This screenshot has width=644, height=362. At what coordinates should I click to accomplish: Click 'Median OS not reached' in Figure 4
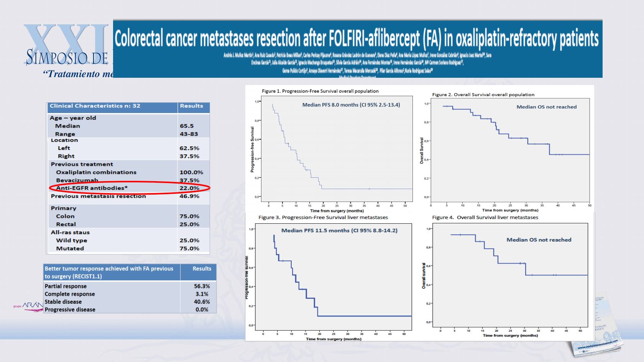click(x=539, y=240)
